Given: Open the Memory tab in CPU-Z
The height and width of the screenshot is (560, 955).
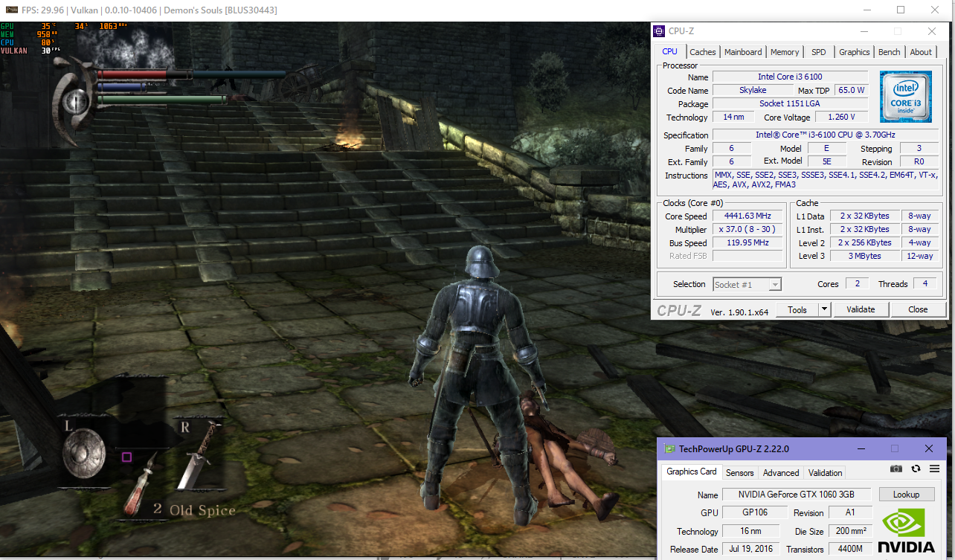Looking at the screenshot, I should point(784,52).
